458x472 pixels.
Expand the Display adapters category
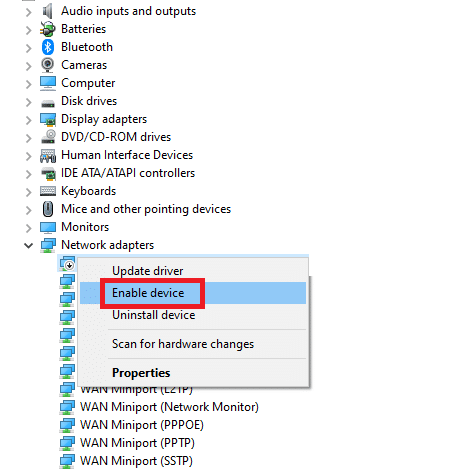(29, 120)
